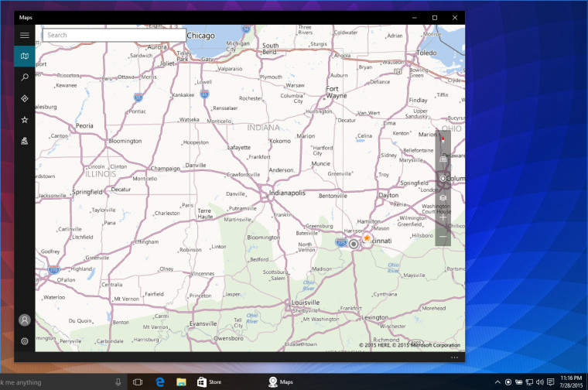This screenshot has height=390, width=588.
Task: Open the Store from the taskbar
Action: 210,382
